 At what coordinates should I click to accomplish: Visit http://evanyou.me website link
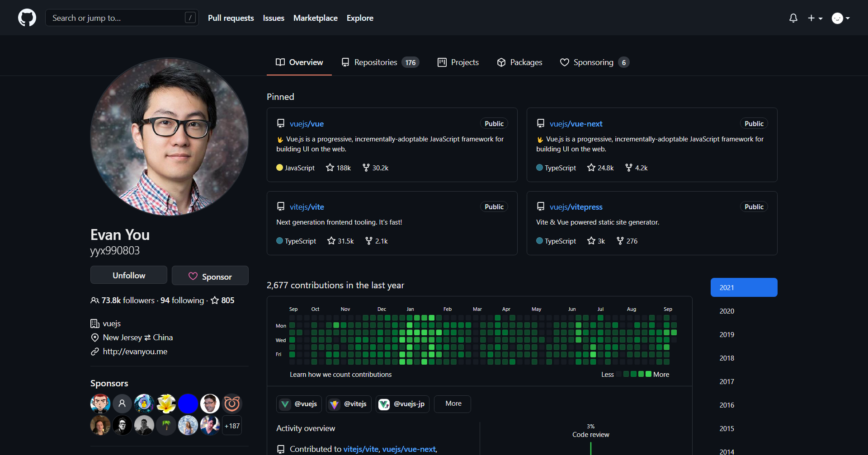[135, 352]
